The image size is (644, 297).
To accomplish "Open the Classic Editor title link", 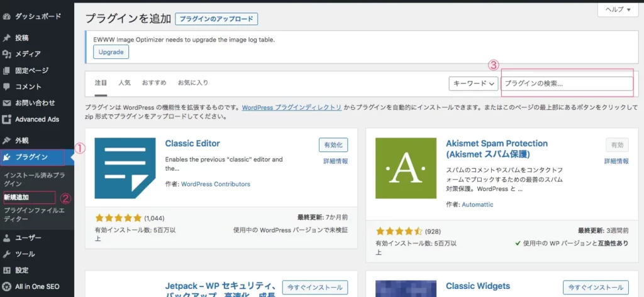I will (192, 144).
